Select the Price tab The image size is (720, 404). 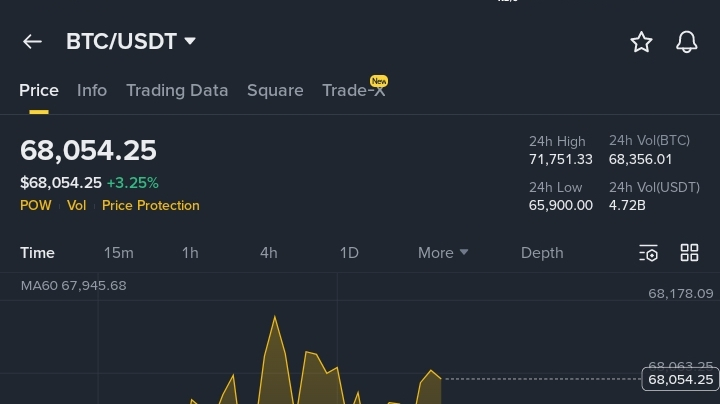coord(39,90)
